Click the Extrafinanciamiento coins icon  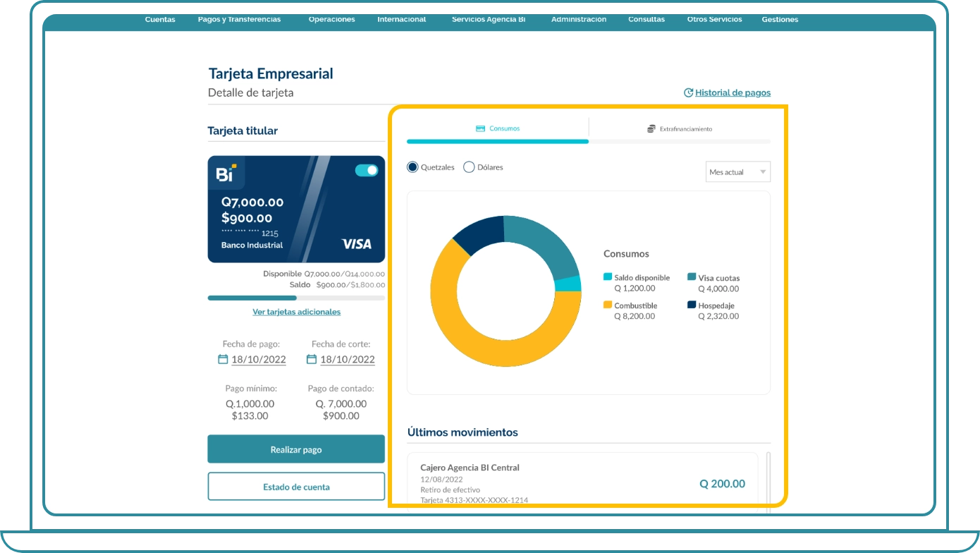click(651, 129)
